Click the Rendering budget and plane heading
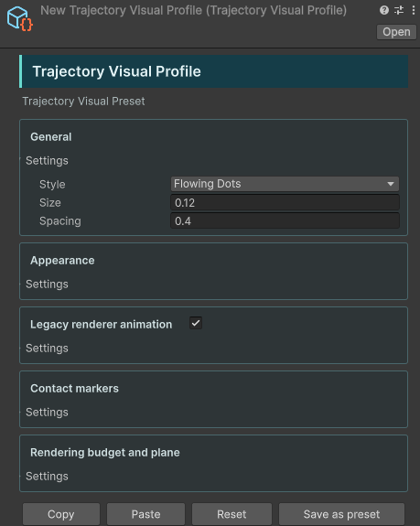420x526 pixels. pyautogui.click(x=105, y=453)
